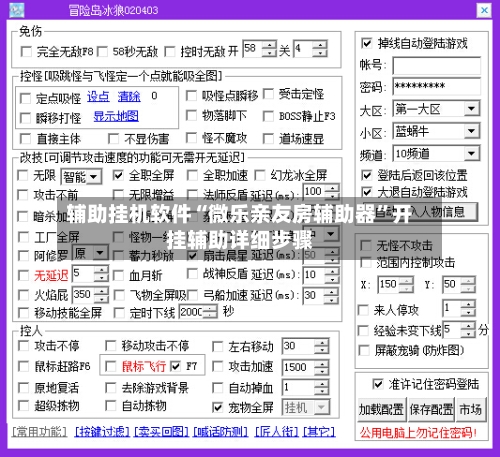Enable 移动技能全屏 checkbox
This screenshot has height=457, width=500.
pos(23,313)
